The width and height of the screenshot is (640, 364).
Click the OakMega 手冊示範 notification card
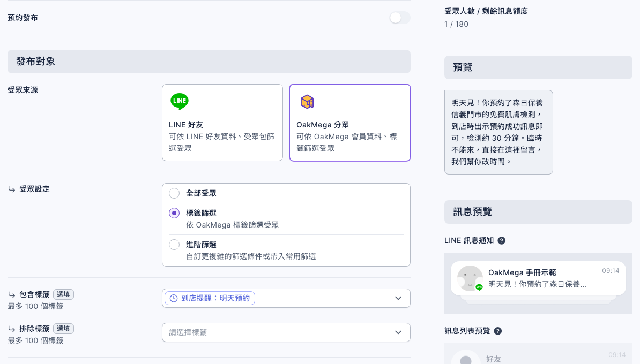click(538, 278)
